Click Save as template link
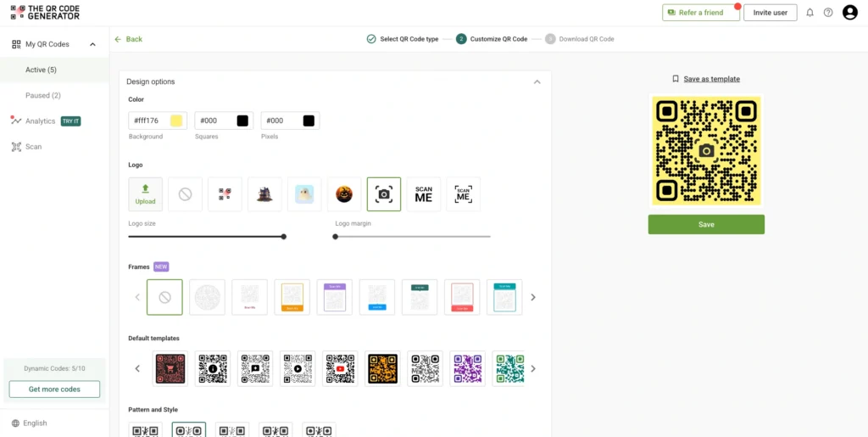Viewport: 868px width, 437px height. click(x=711, y=79)
